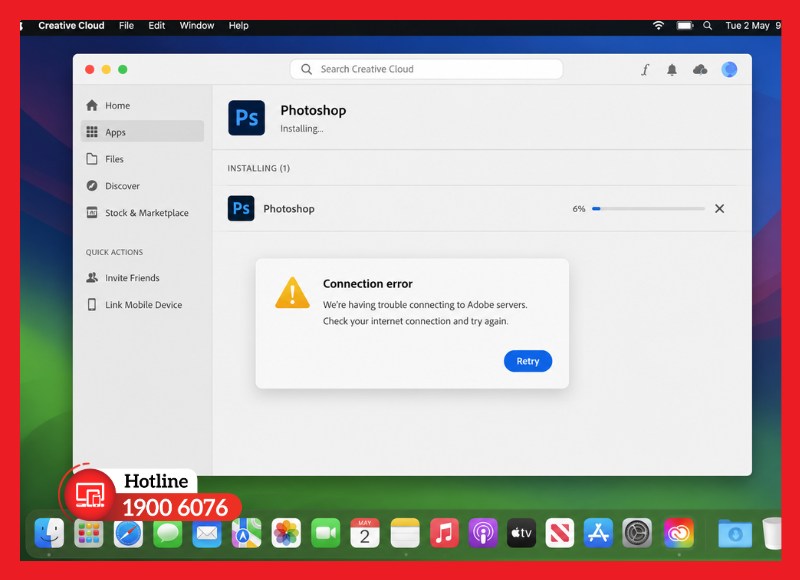Open Music from the Dock
800x580 pixels.
[x=444, y=533]
